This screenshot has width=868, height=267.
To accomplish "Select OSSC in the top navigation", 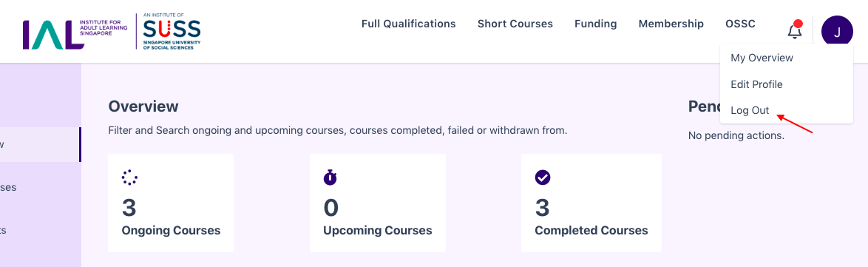I will (x=740, y=24).
